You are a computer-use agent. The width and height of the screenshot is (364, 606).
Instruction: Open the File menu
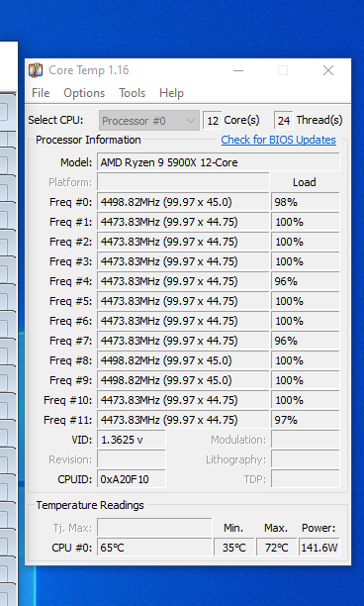coord(41,93)
